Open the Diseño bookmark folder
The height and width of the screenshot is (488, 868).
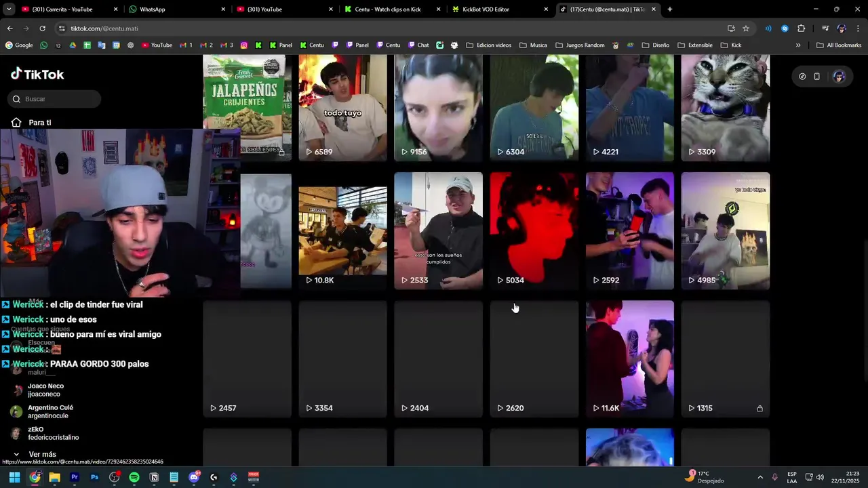coord(655,45)
